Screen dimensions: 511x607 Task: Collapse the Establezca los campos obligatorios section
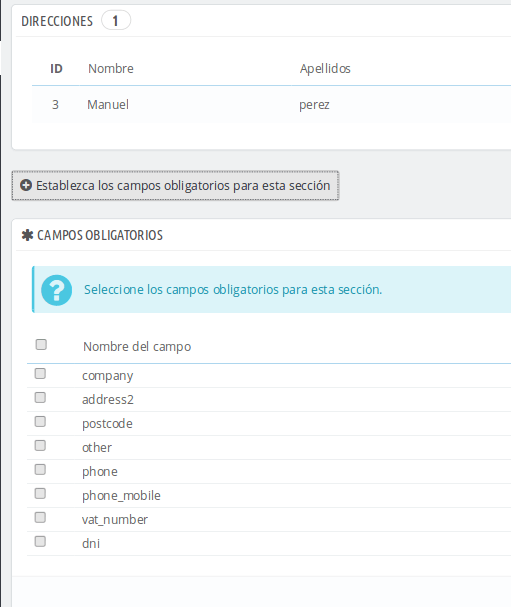coord(175,185)
